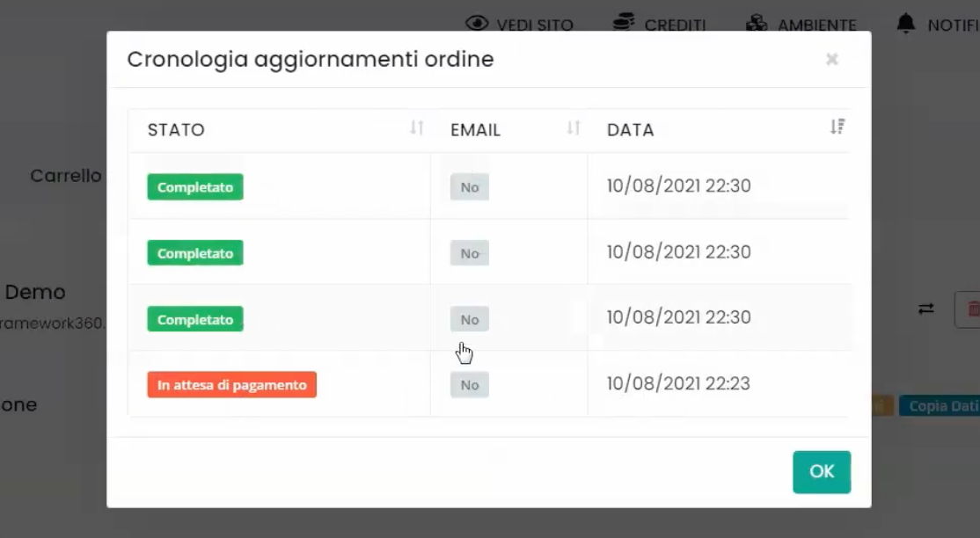Close the Cronologia aggiornamenti ordine dialog
Screen dimensions: 980x538
(831, 60)
